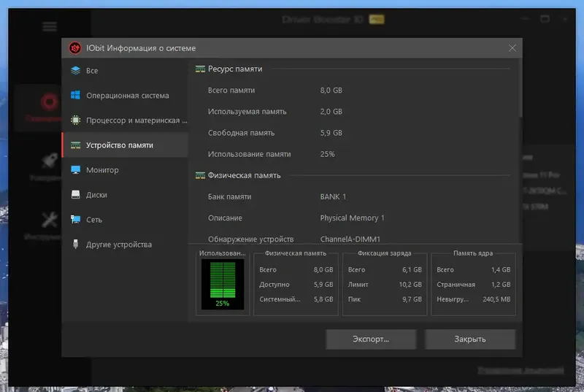Minimize the Driver Booster window

coord(525,18)
